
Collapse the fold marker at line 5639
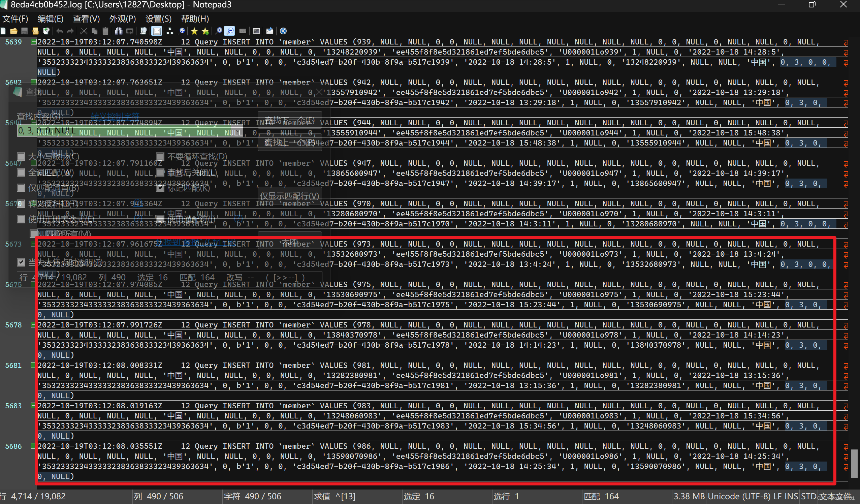pos(33,42)
